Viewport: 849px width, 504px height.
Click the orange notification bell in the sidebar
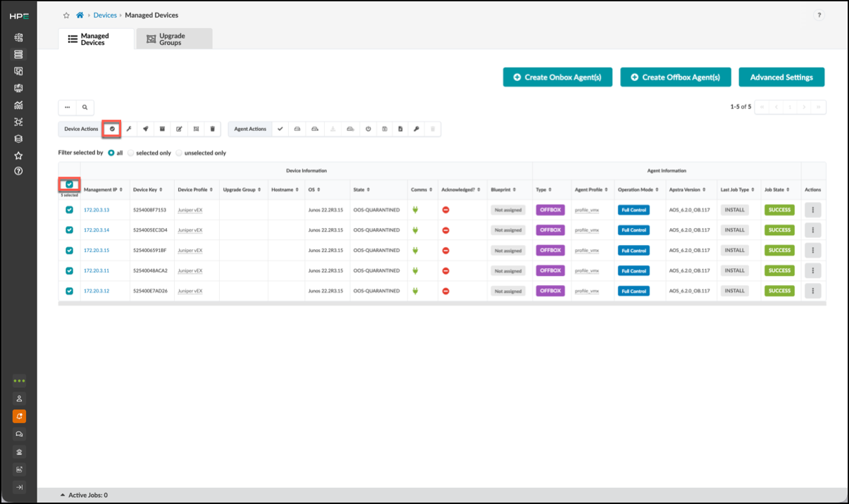19,415
